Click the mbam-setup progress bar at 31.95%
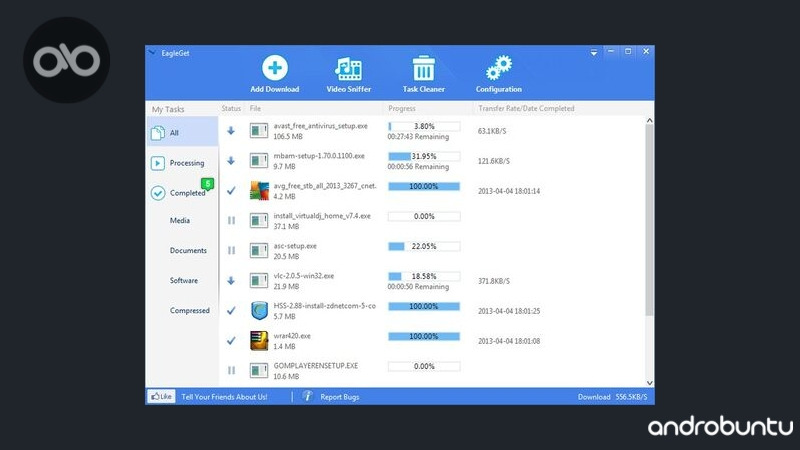Viewport: 800px width, 450px height. pos(423,156)
